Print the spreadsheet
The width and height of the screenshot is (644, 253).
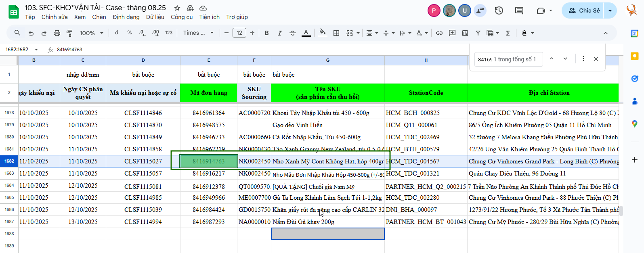(x=57, y=33)
